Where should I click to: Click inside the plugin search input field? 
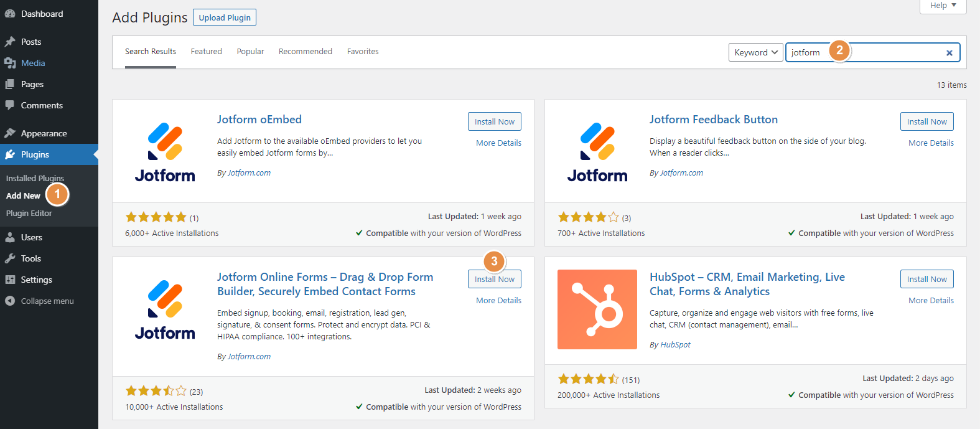point(896,52)
